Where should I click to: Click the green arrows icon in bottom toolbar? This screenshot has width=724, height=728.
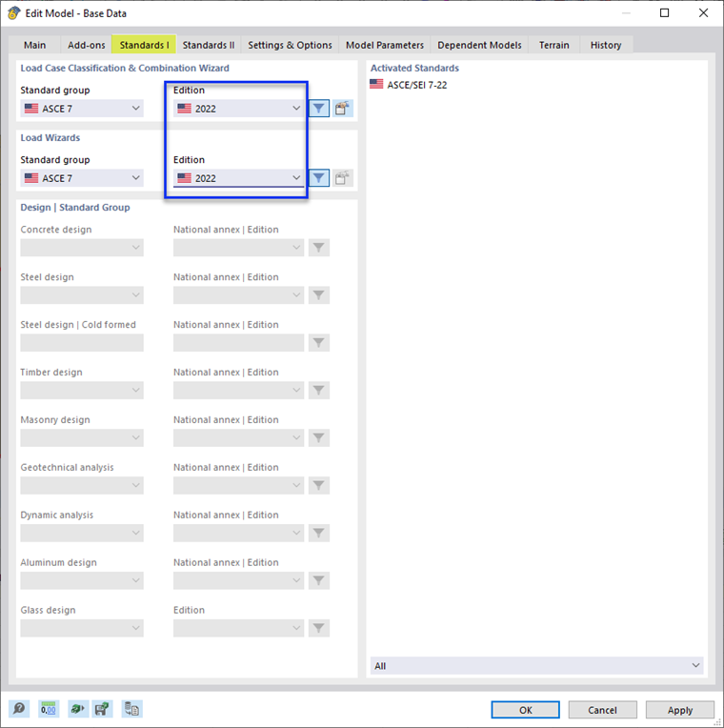(77, 709)
